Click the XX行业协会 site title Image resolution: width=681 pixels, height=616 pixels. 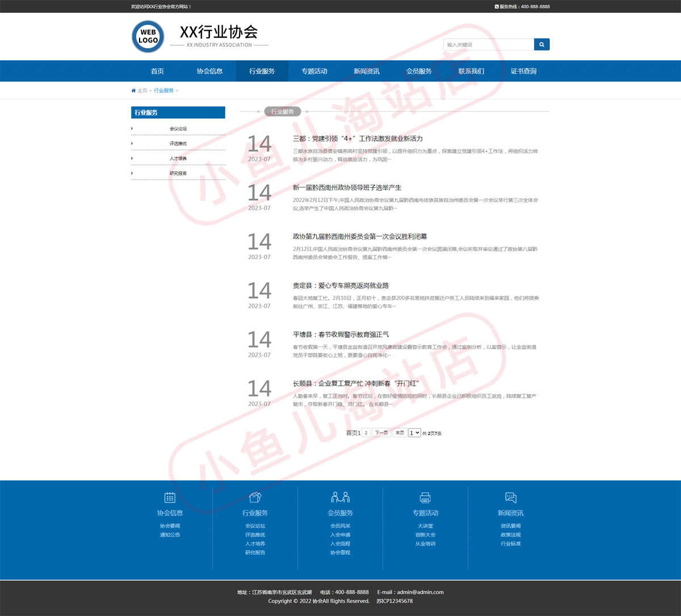click(x=219, y=32)
